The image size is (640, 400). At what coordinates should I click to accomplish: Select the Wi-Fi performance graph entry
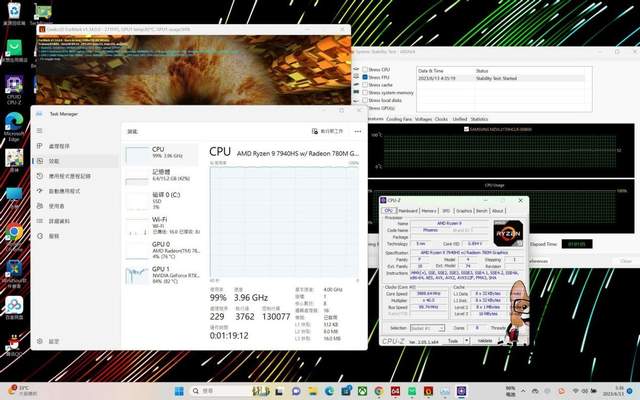[x=162, y=222]
